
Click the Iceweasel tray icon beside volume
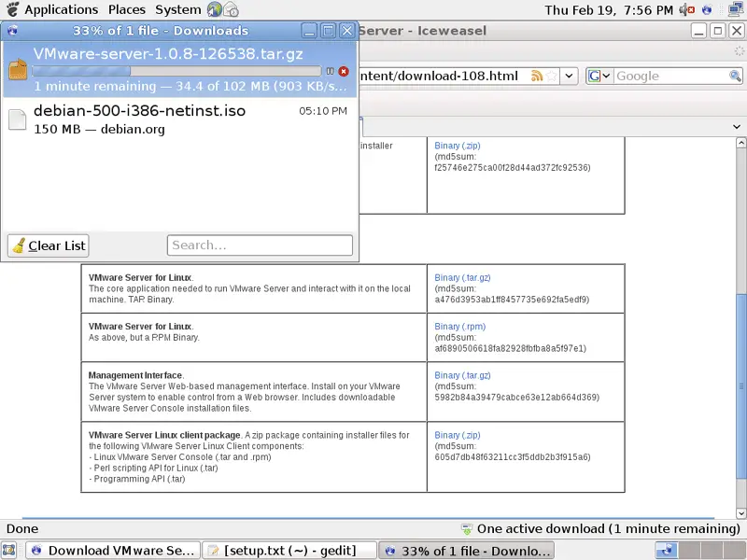707,9
